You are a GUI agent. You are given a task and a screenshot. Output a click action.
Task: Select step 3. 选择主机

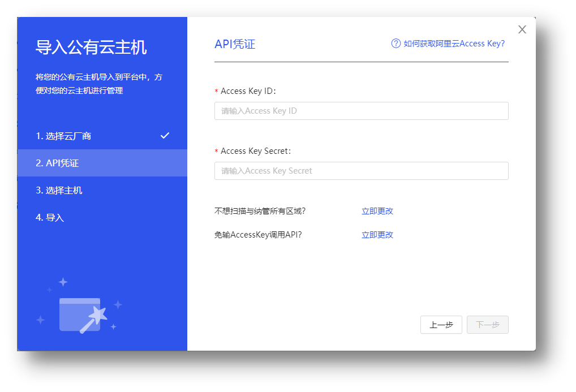point(59,190)
